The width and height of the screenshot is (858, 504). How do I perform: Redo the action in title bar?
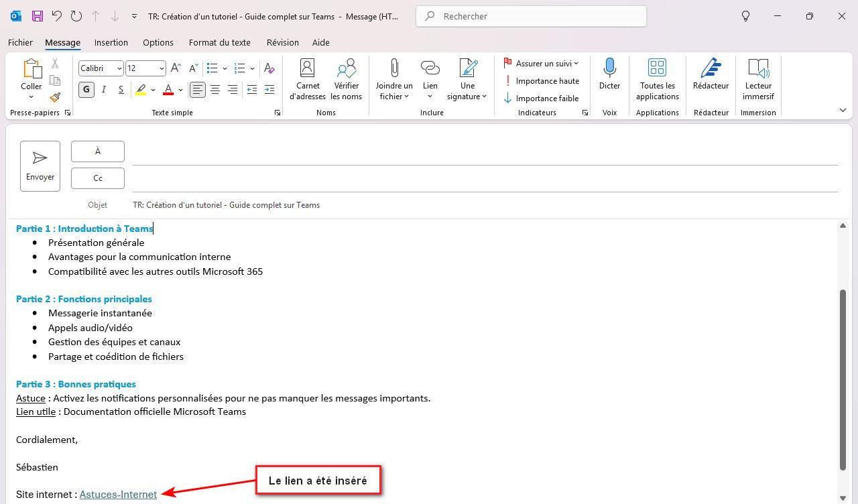[76, 16]
